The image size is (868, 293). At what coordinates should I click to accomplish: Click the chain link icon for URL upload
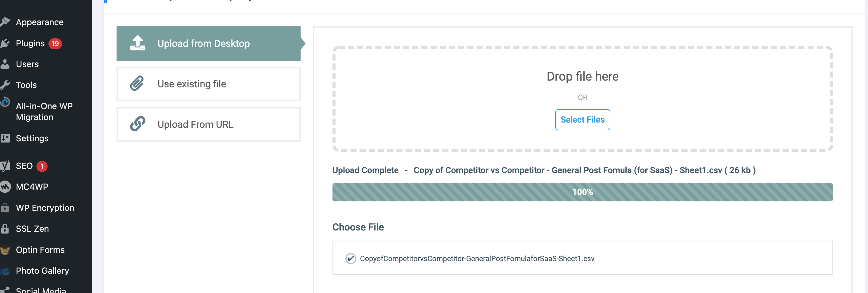tap(137, 124)
